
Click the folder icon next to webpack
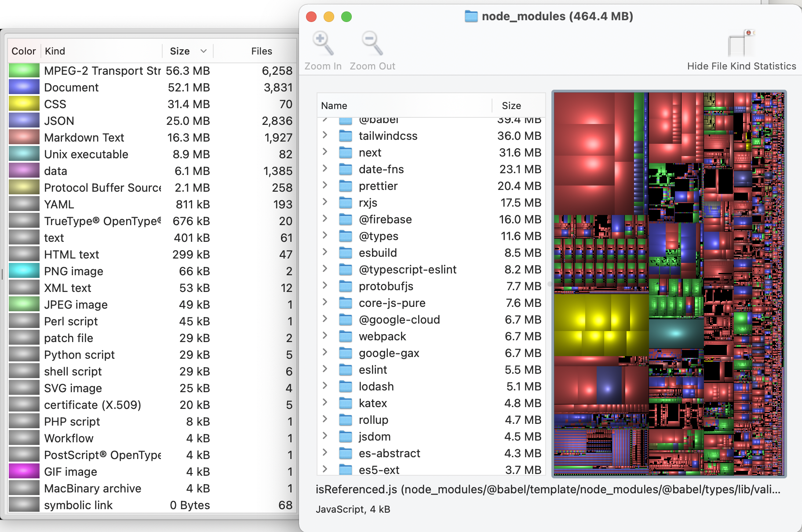[345, 336]
